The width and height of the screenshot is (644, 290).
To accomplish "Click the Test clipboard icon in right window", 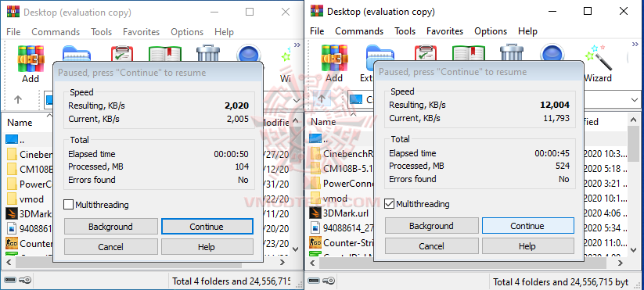I will (x=425, y=53).
